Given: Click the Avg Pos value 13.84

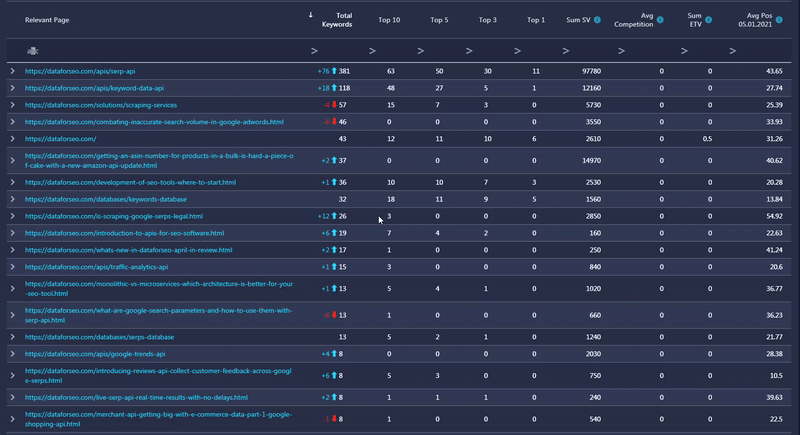Looking at the screenshot, I should point(774,199).
